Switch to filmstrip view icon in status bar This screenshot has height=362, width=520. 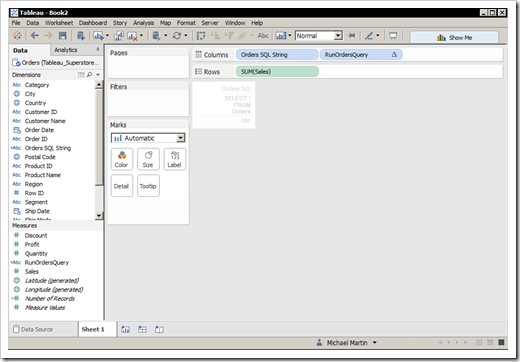[490, 342]
